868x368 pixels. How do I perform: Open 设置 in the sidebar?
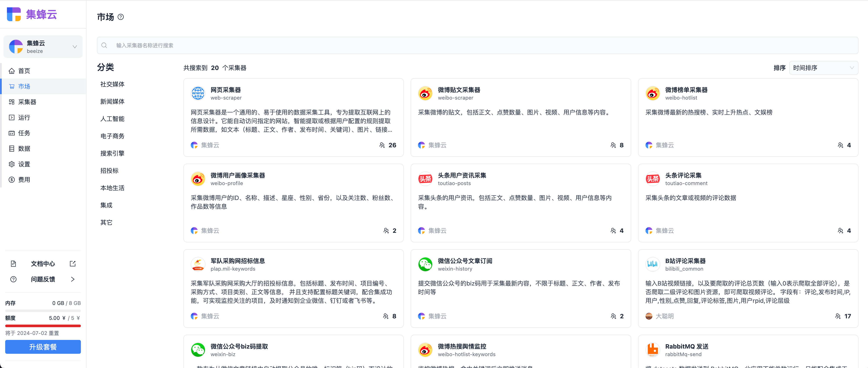[x=43, y=164]
